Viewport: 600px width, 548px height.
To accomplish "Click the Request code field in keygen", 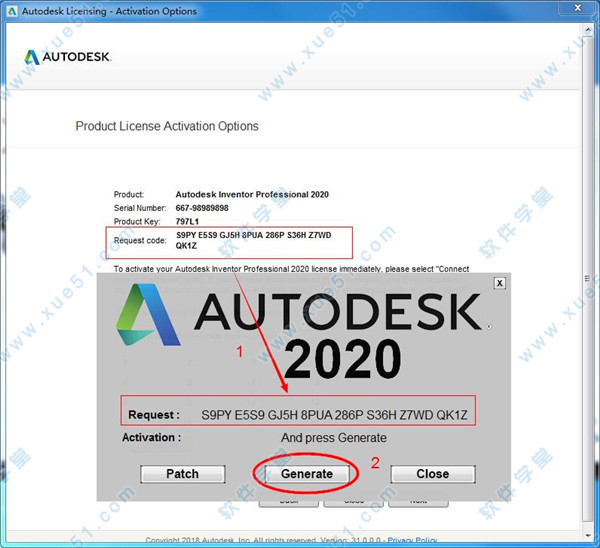I will [x=334, y=415].
